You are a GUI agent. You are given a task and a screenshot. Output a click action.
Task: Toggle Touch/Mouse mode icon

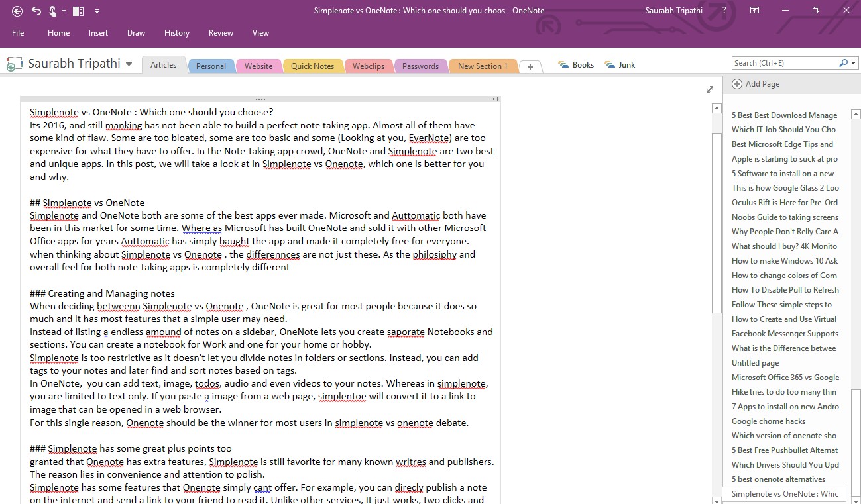point(52,11)
